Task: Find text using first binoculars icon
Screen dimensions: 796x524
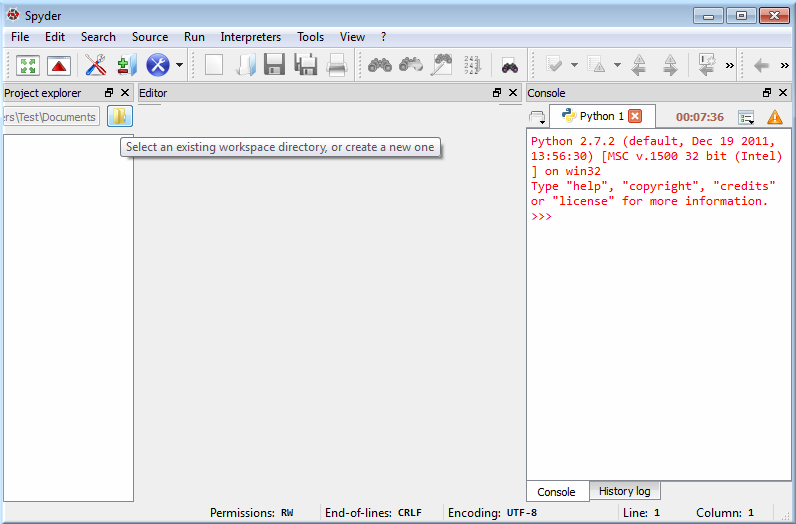Action: (380, 65)
